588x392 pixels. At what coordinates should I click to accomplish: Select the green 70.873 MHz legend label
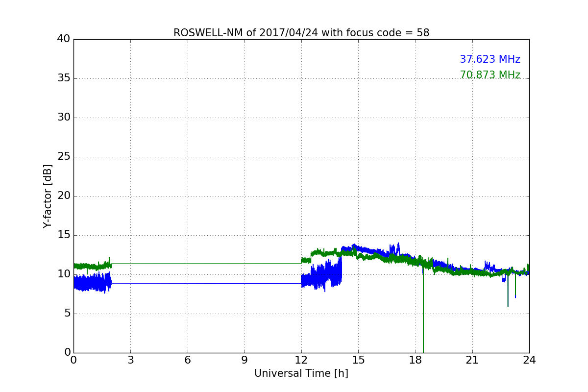(490, 75)
